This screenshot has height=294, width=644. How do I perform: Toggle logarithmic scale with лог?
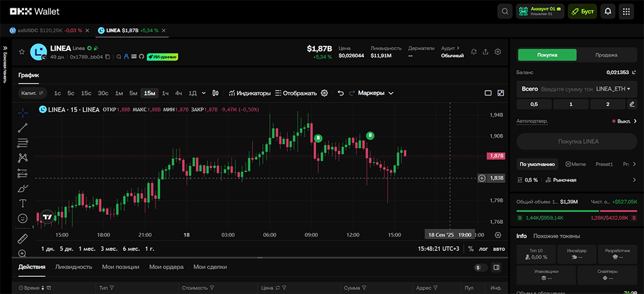(x=484, y=248)
